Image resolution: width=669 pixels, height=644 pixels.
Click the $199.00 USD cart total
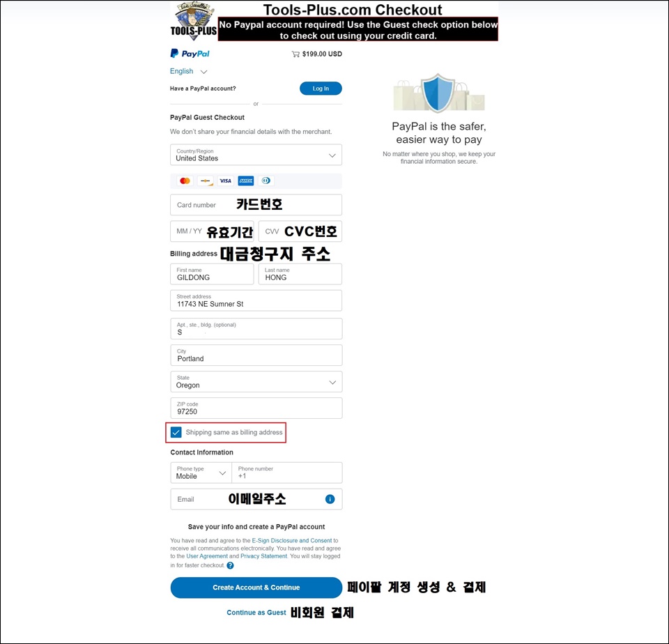coord(322,54)
